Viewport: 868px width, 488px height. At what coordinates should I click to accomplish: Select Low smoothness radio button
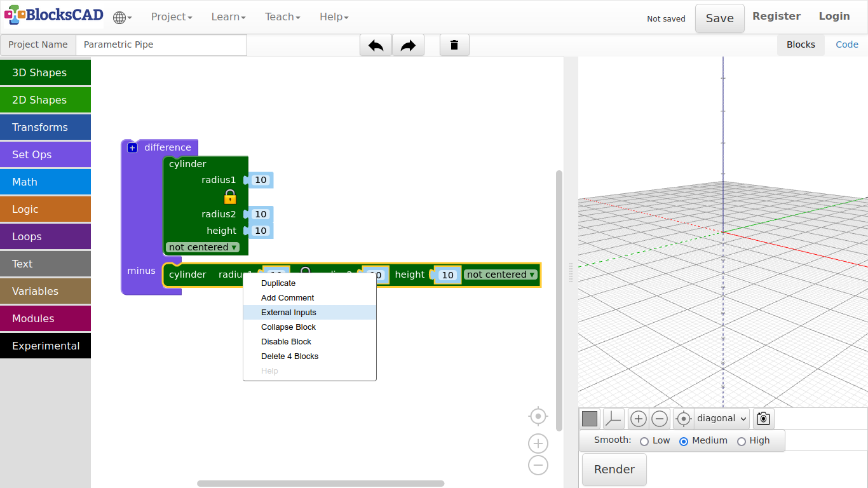(x=644, y=441)
